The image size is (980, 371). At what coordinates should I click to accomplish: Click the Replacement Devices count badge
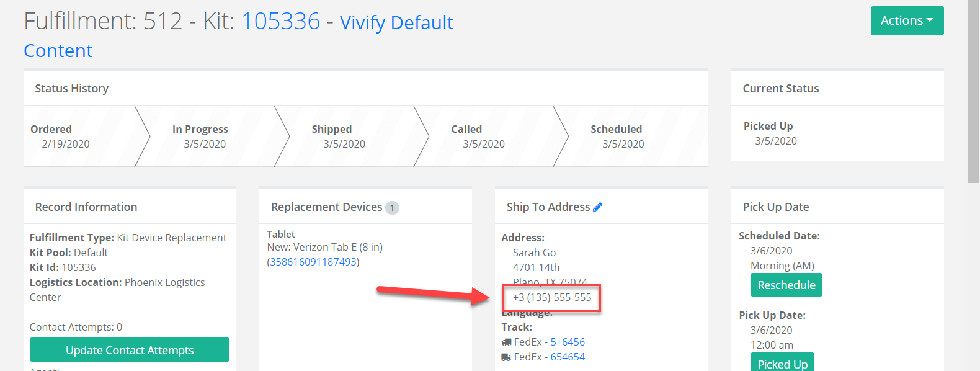tap(392, 208)
